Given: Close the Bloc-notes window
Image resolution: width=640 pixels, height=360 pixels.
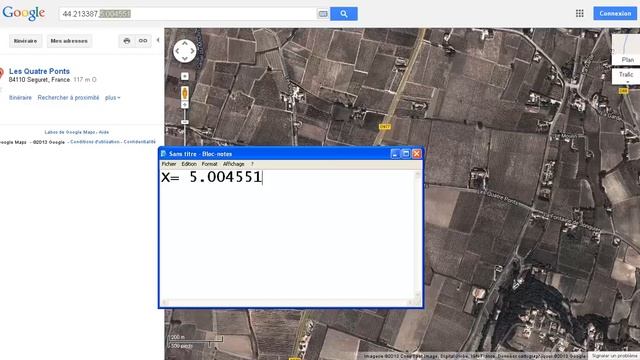Looking at the screenshot, I should click(417, 154).
